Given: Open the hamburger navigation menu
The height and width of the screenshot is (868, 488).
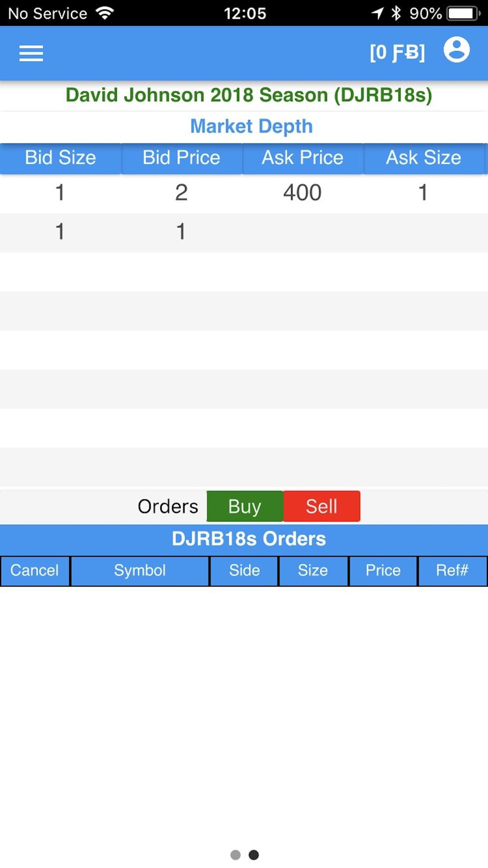Looking at the screenshot, I should [x=31, y=53].
